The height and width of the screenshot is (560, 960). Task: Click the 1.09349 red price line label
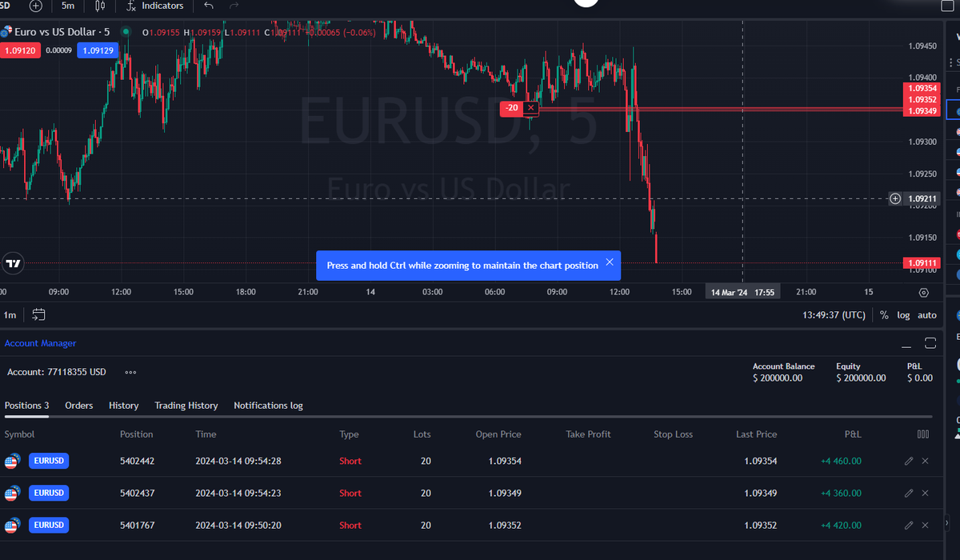pyautogui.click(x=921, y=110)
